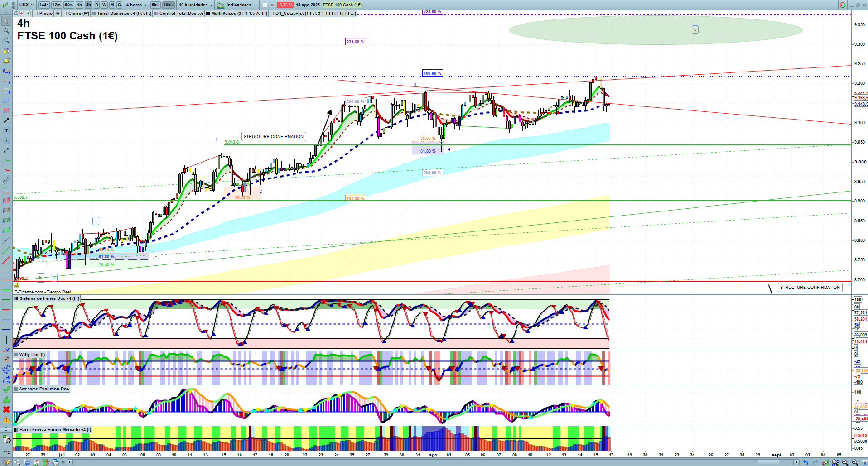868x466 pixels.
Task: Switch to 1h timeframe
Action: 80,5
